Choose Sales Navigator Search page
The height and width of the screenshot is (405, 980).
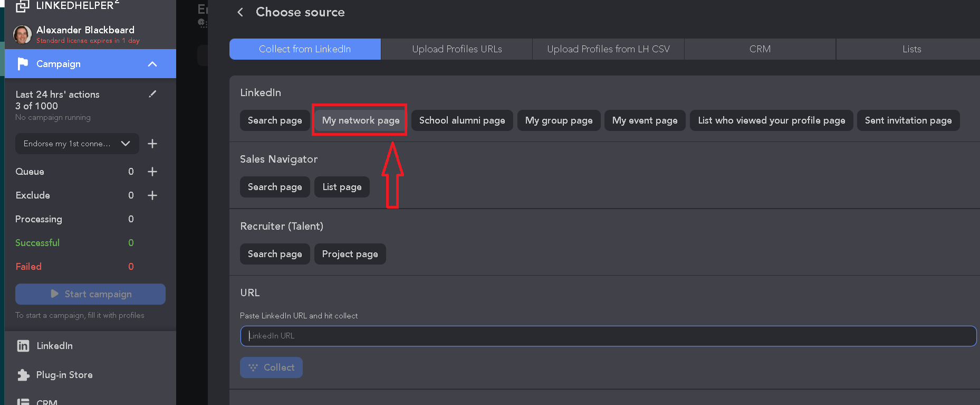275,187
